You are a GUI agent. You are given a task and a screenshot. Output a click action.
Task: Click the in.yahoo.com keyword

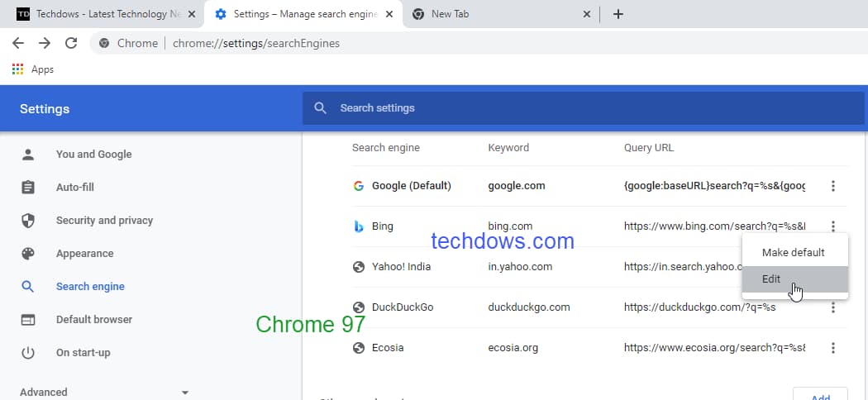click(x=520, y=267)
